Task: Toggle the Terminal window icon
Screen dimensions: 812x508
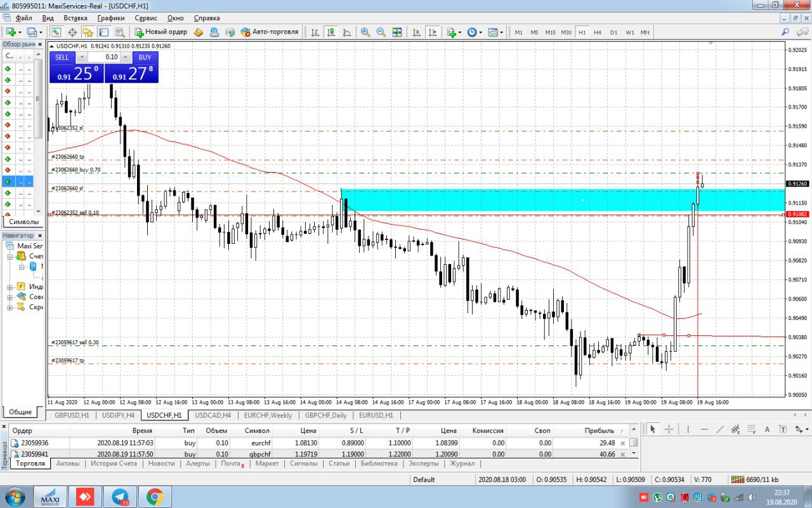Action: [103, 32]
